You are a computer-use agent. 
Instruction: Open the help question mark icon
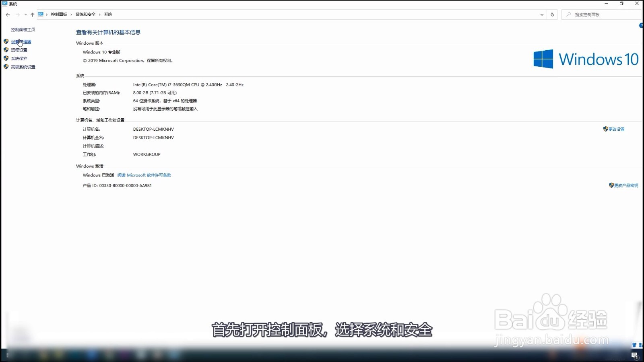[x=641, y=26]
